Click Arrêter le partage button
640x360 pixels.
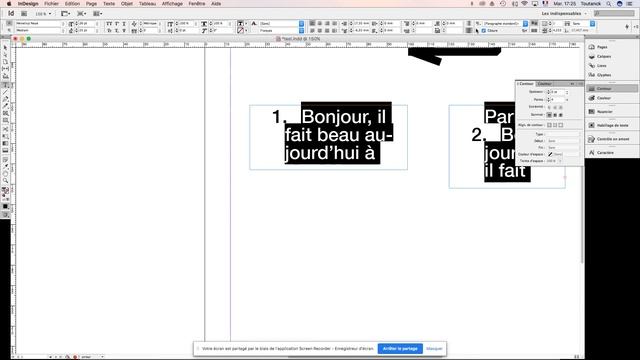[400, 349]
